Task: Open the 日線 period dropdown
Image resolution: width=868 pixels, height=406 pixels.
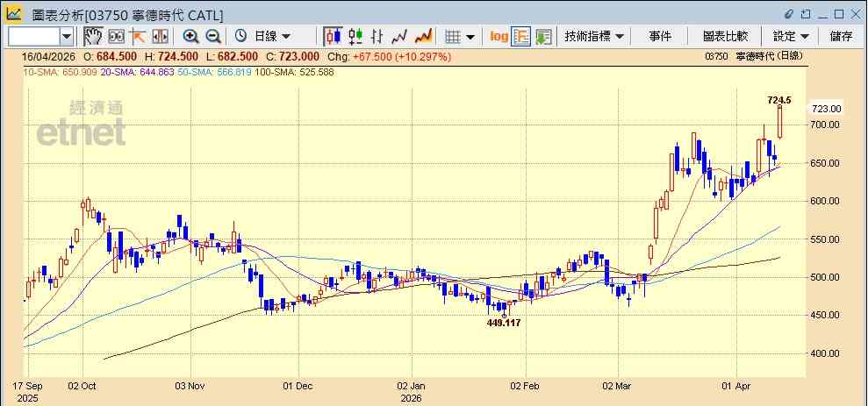Action: 263,37
